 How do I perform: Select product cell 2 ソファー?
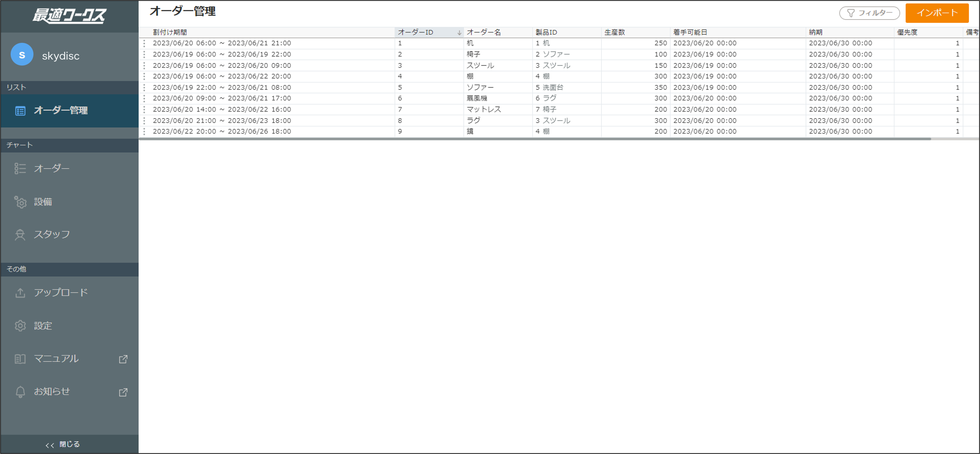[567, 54]
